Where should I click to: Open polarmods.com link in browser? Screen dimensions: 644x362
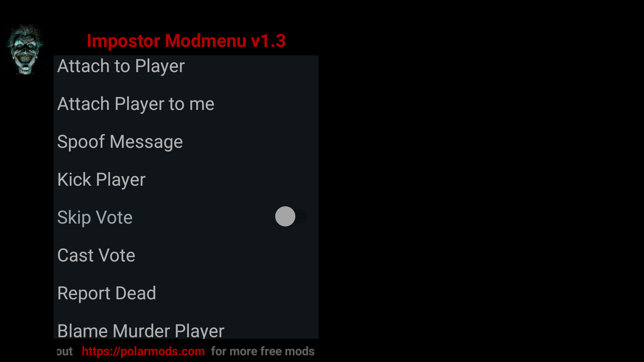coord(143,351)
